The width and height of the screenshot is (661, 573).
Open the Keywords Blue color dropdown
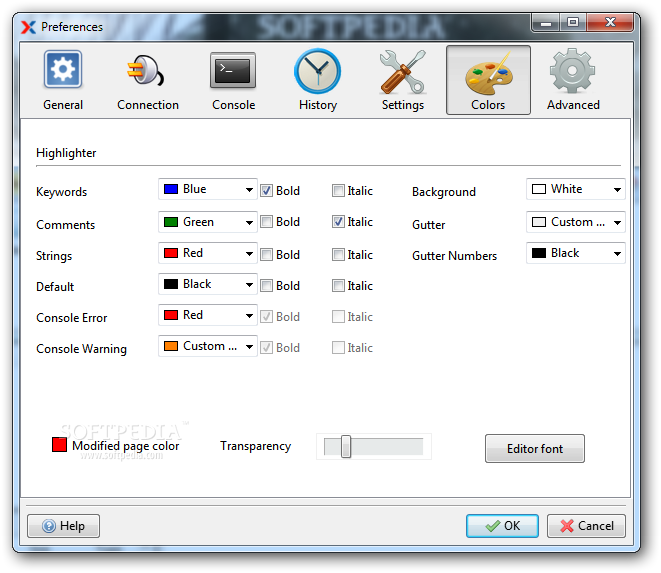pyautogui.click(x=208, y=189)
